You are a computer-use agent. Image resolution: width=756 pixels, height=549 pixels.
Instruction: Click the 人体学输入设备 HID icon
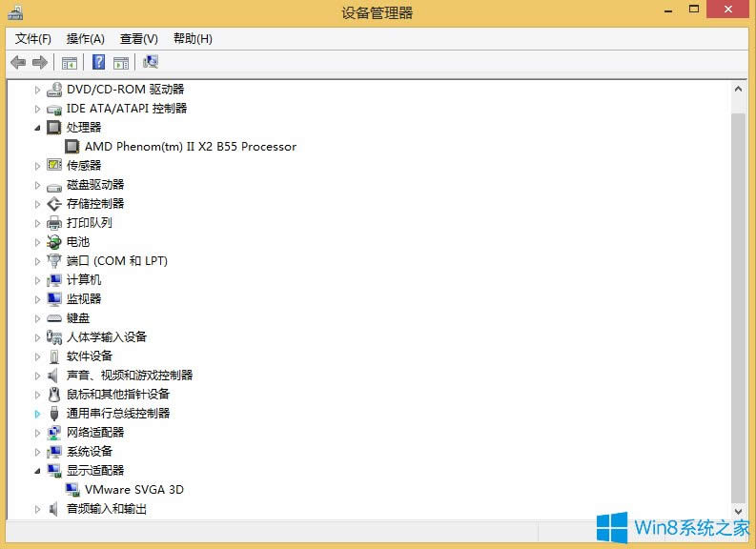pos(54,336)
